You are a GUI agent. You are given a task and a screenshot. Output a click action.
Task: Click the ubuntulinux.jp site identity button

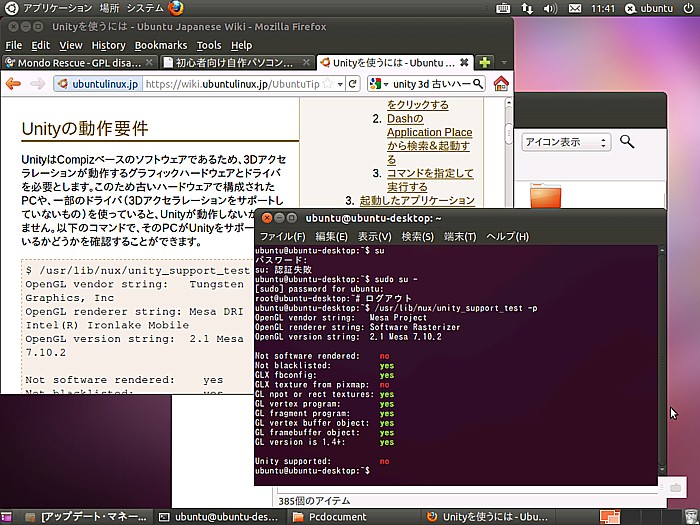98,83
